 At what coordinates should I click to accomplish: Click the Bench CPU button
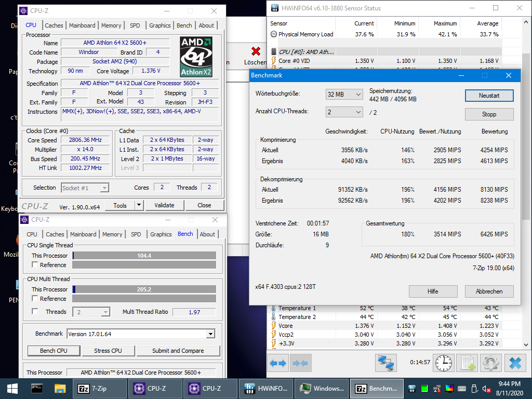click(x=54, y=351)
